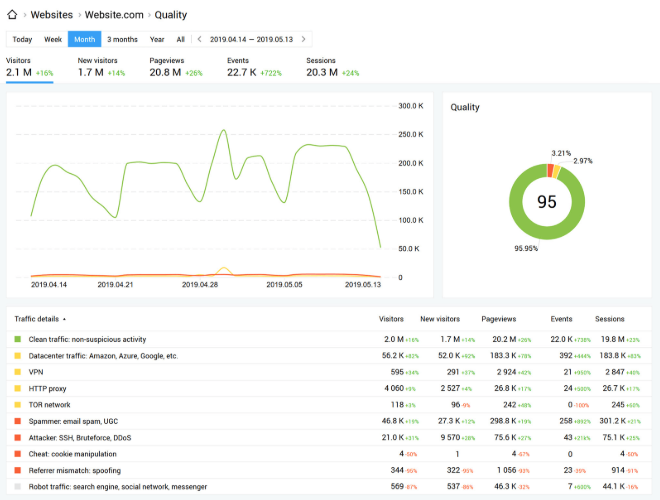Sort table by Events column header
Viewport: 660px width, 500px height.
pos(561,319)
